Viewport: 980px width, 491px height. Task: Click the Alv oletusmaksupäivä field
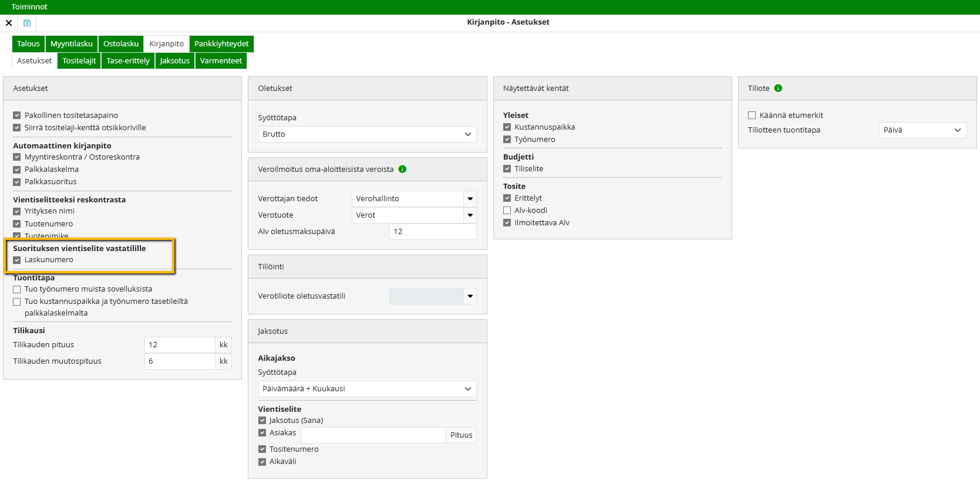[432, 232]
